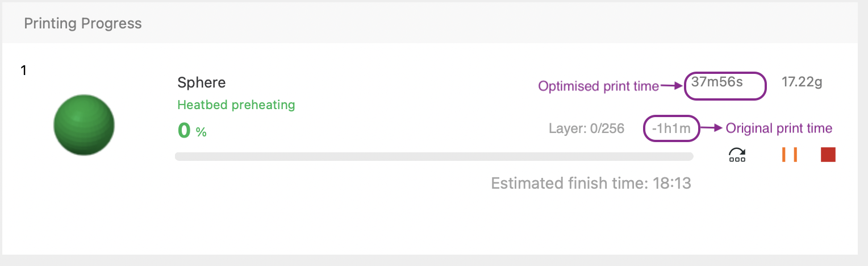Viewport: 868px width, 266px height.
Task: Click the -1h1m remaining time
Action: point(671,129)
